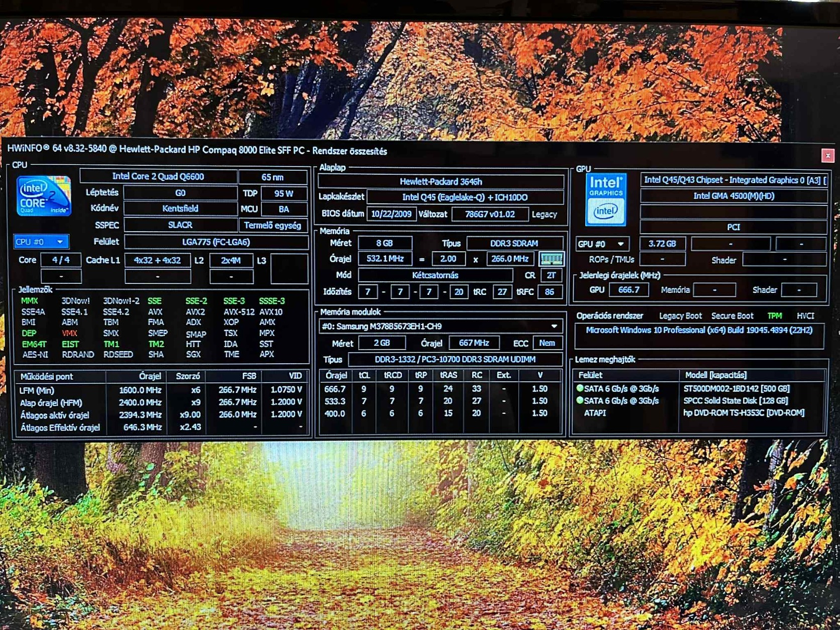The height and width of the screenshot is (630, 840).
Task: Click the "3.72 GB" GPU memory value
Action: pyautogui.click(x=662, y=244)
